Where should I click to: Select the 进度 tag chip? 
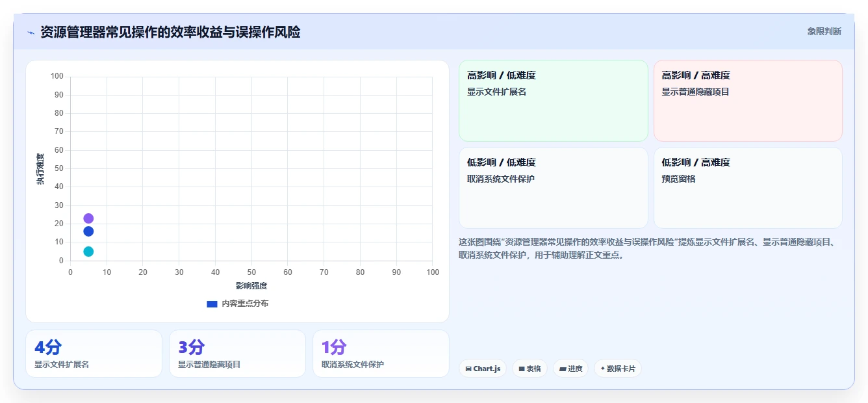tap(570, 369)
